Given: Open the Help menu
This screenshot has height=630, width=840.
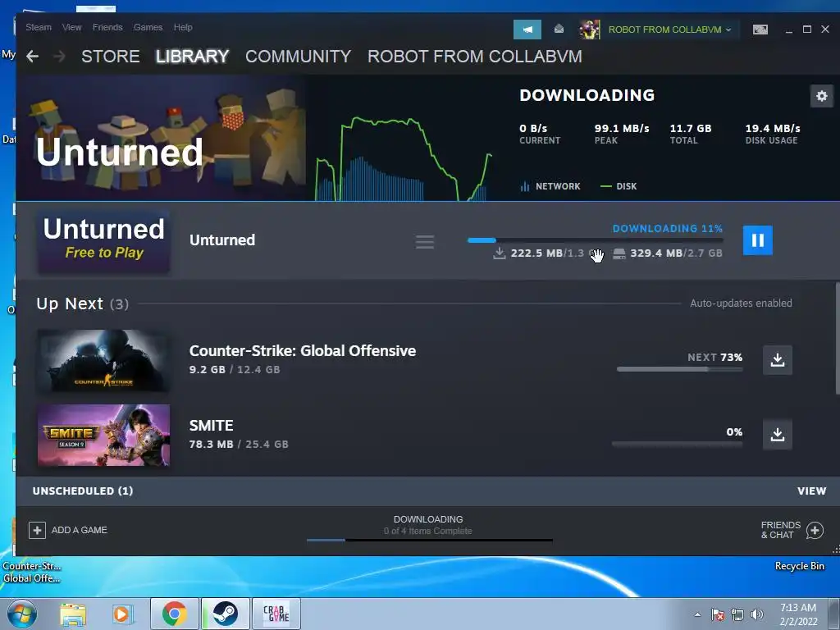Looking at the screenshot, I should 183,27.
